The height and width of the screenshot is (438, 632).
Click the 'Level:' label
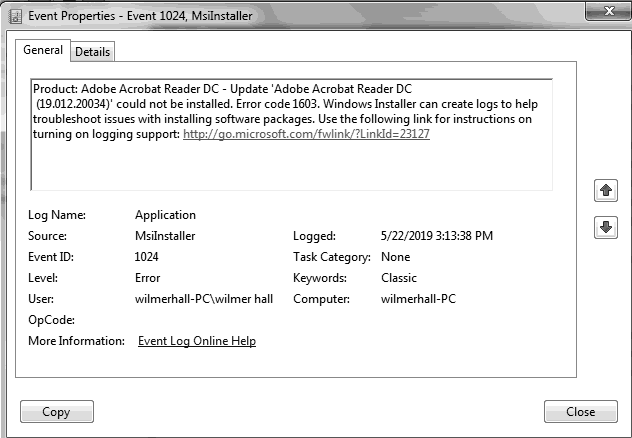(43, 278)
